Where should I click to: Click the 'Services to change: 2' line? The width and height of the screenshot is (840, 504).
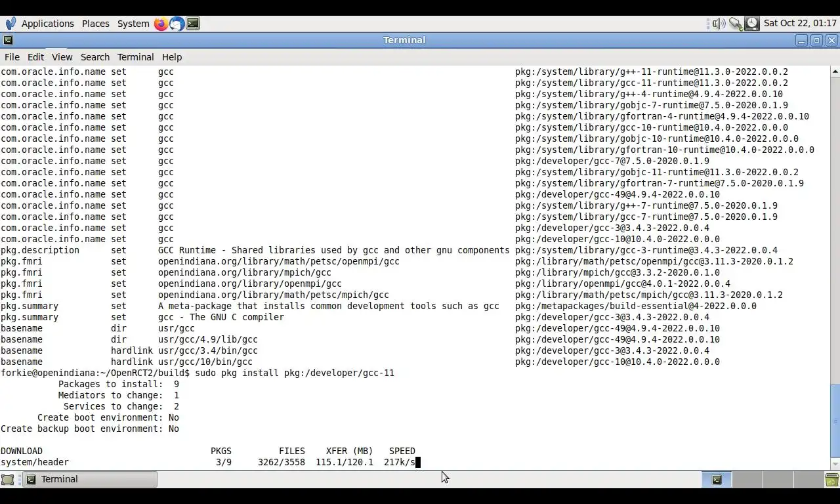[121, 406]
